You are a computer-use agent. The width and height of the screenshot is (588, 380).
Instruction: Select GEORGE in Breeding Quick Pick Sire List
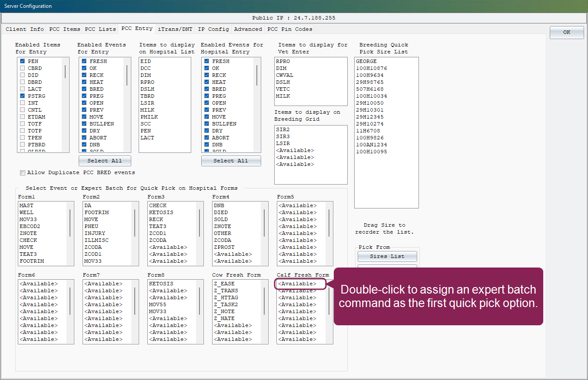click(366, 61)
